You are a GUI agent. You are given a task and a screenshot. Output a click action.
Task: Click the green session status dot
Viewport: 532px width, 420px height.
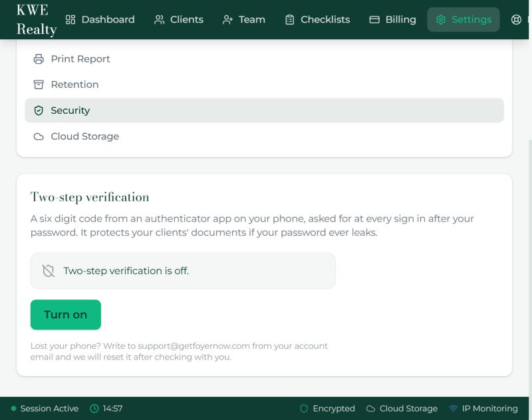point(13,409)
